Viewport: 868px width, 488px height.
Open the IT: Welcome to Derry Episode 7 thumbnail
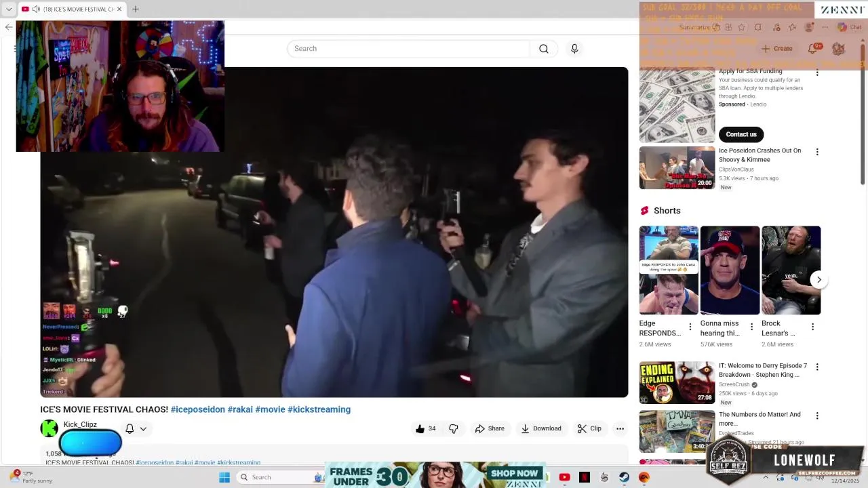coord(677,382)
